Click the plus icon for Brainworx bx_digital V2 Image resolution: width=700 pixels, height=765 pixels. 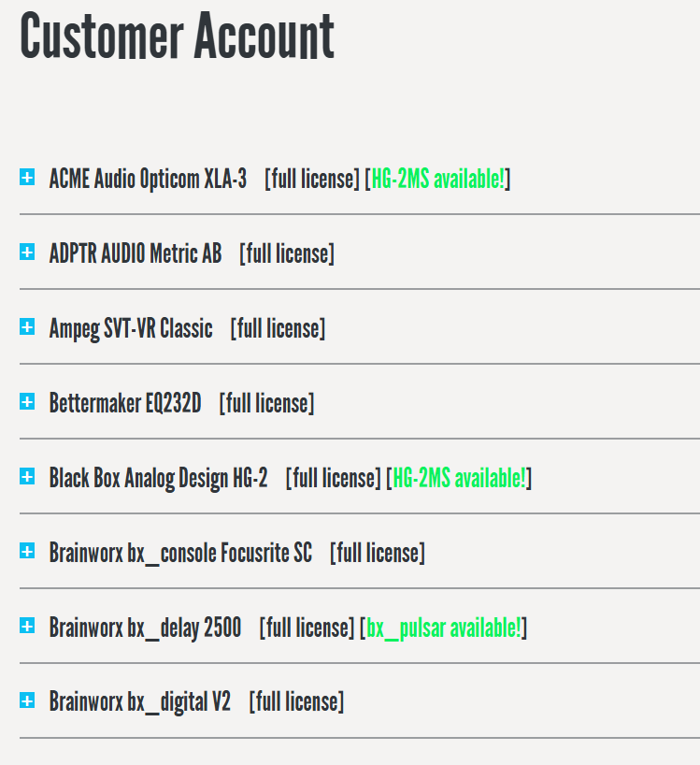pos(26,701)
